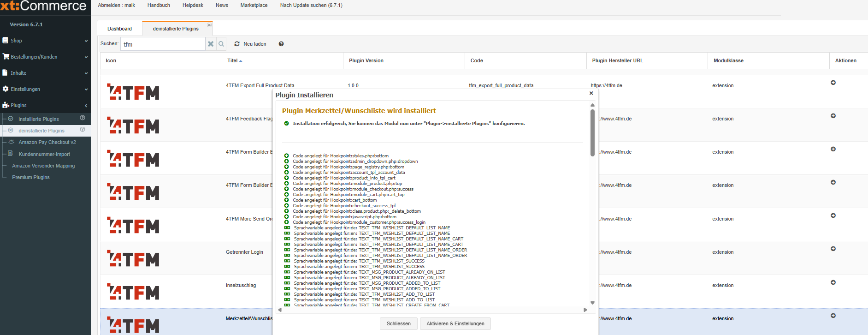This screenshot has width=868, height=335.
Task: Open installierte Plugins in the sidebar
Action: [x=39, y=119]
